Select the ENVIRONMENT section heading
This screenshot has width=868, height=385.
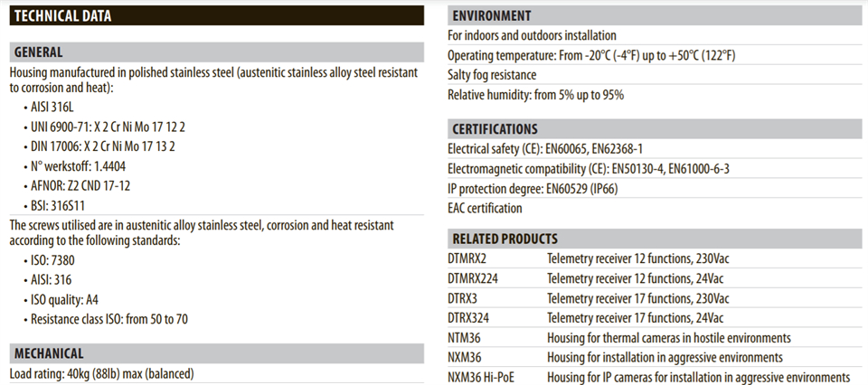[491, 16]
